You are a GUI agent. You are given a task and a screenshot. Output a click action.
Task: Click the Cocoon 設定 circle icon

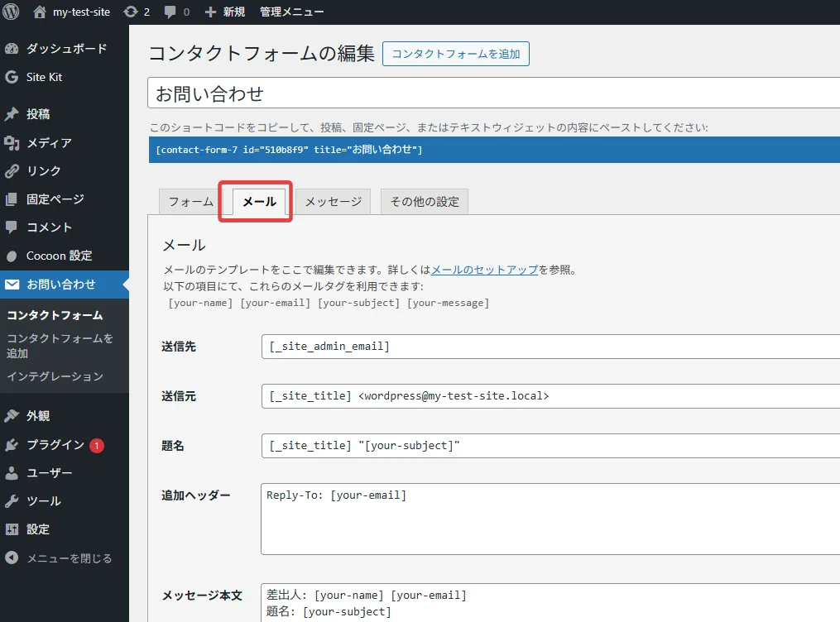click(x=12, y=256)
